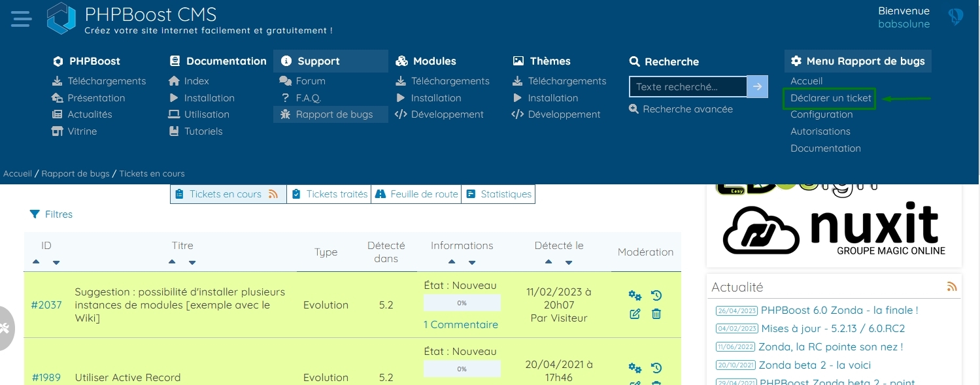
Task: Open the Modules menu heading
Action: coord(426,61)
